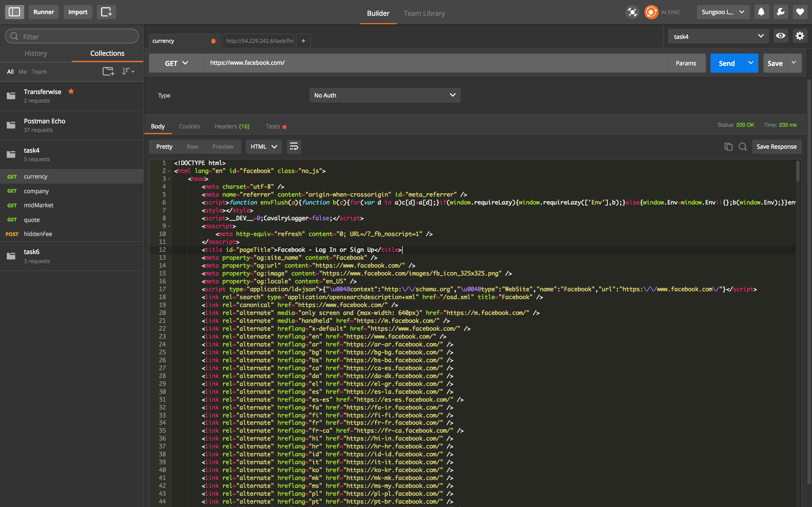Open the notifications bell
The height and width of the screenshot is (507, 812).
click(761, 12)
